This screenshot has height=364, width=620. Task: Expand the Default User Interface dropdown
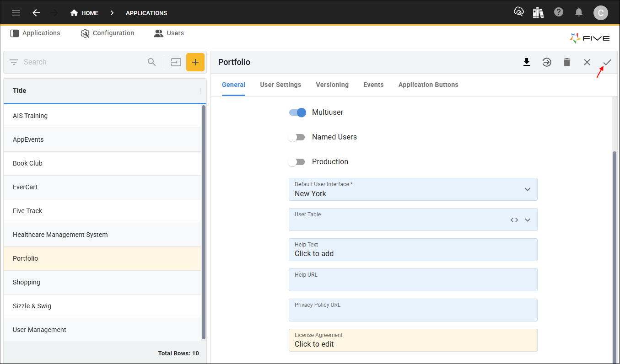click(x=527, y=189)
